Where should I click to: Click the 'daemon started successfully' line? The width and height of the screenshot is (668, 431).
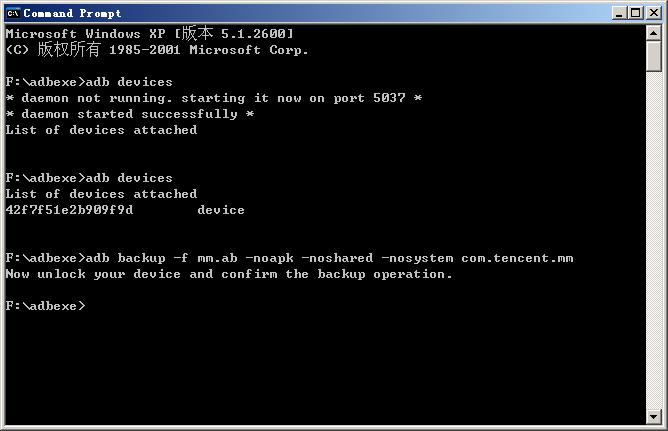130,114
